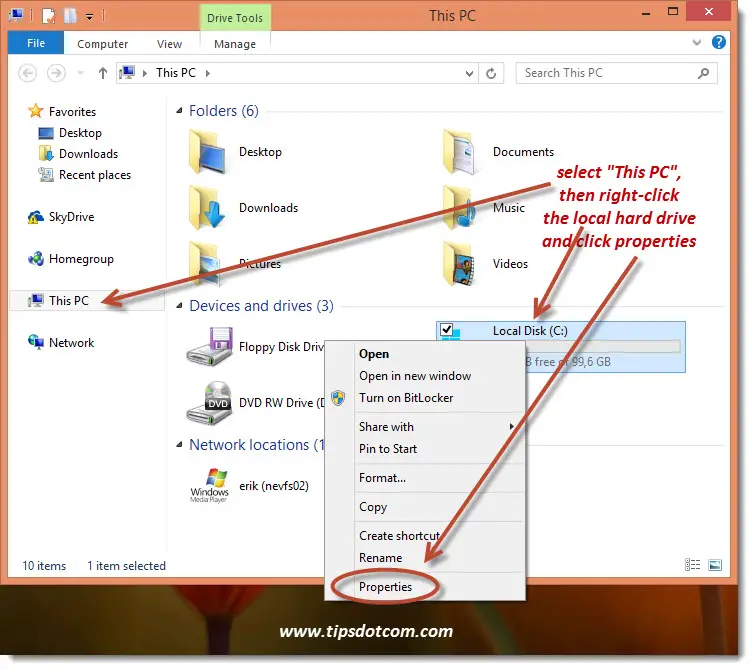Open the Computer ribbon tab
This screenshot has height=670, width=753.
point(102,44)
